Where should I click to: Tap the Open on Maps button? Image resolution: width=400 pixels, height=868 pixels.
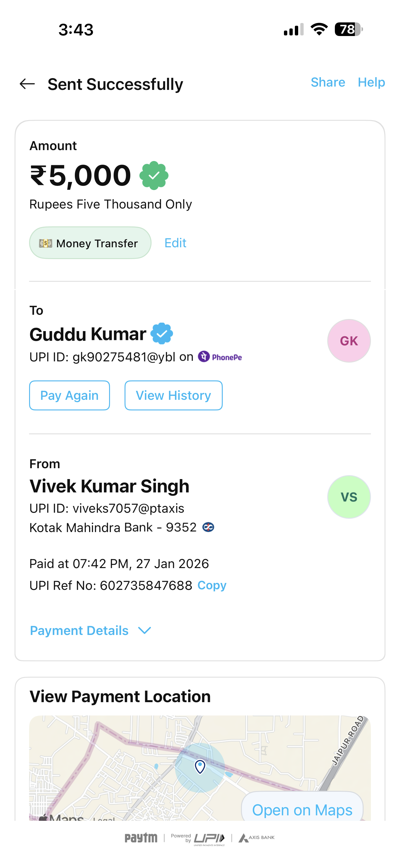click(302, 810)
